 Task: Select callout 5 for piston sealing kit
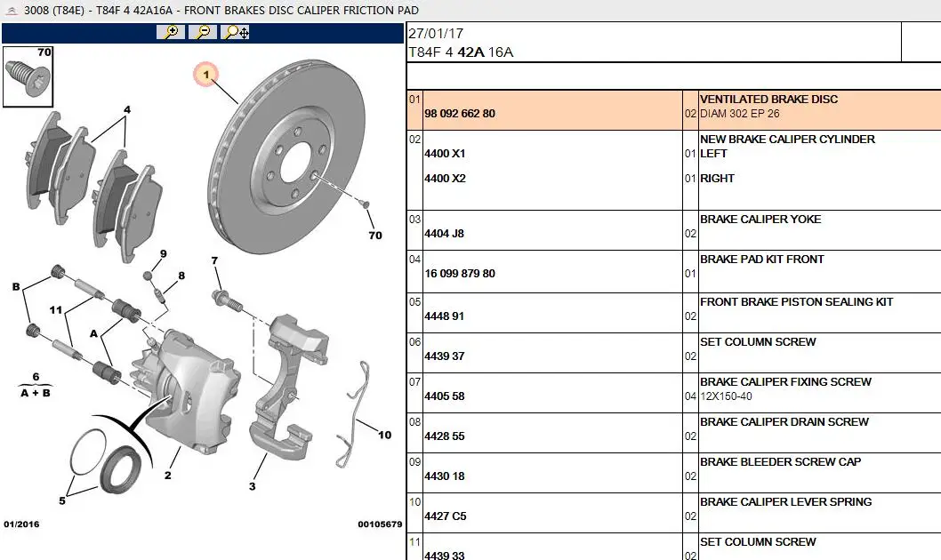tap(61, 500)
